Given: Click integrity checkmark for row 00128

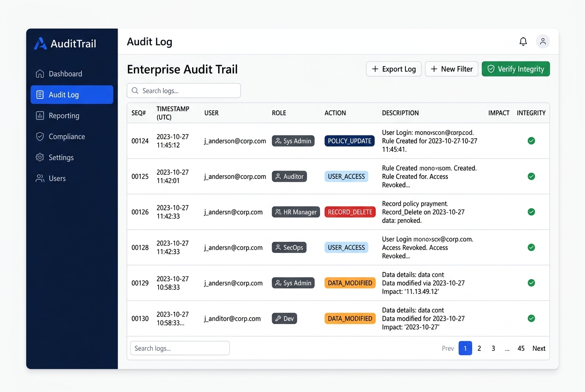Looking at the screenshot, I should (531, 247).
